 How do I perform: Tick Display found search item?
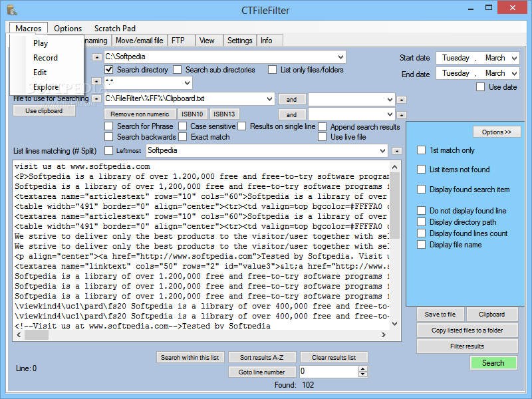pyautogui.click(x=421, y=190)
